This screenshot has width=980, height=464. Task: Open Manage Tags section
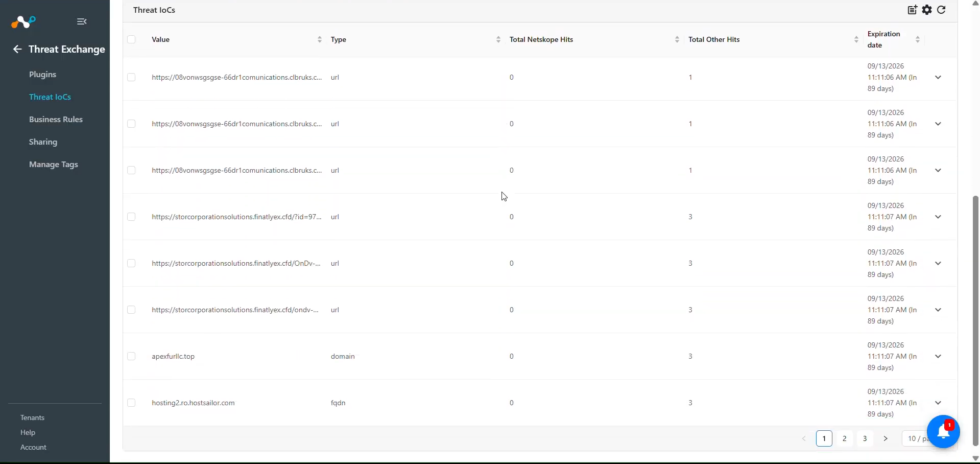point(54,165)
